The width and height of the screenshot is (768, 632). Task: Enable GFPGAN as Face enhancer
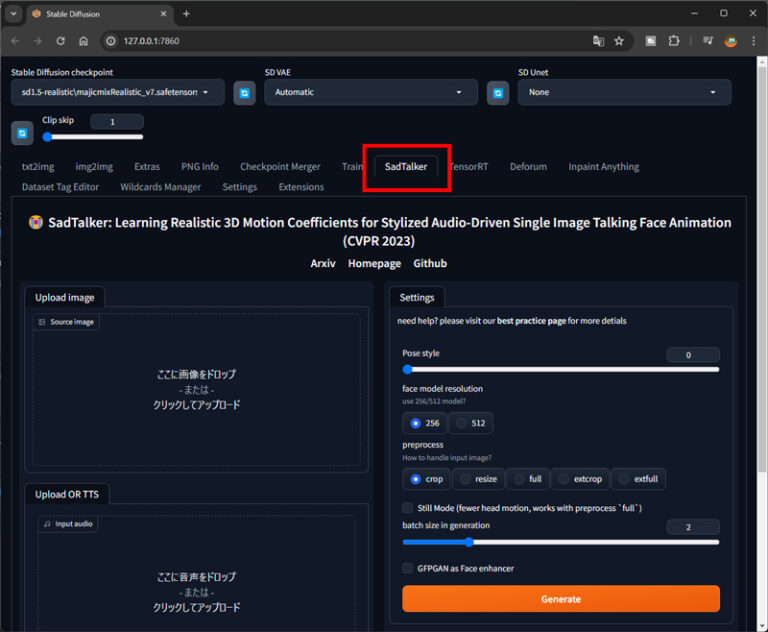408,568
